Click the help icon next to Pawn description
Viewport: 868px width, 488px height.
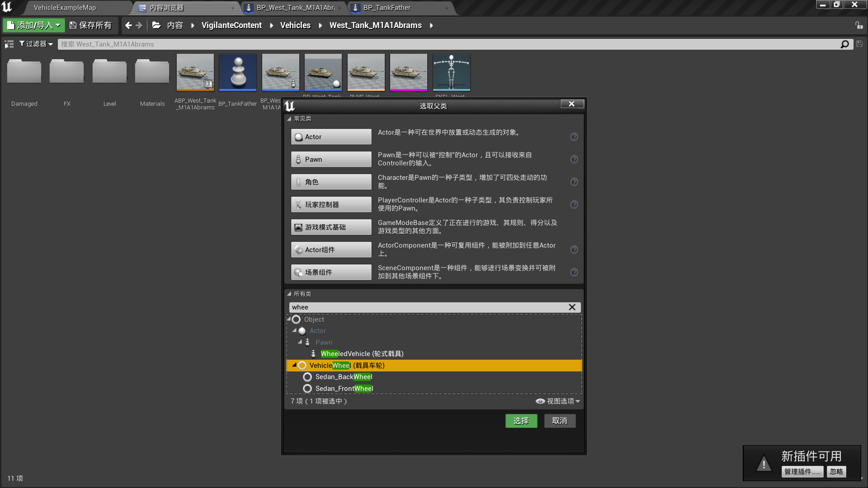[574, 160]
